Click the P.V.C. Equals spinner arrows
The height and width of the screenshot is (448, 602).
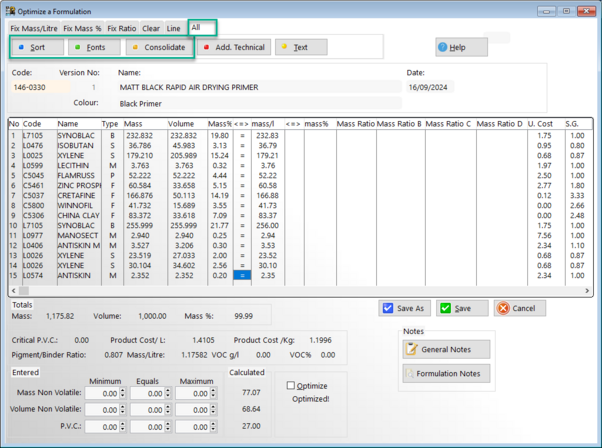[x=168, y=427]
